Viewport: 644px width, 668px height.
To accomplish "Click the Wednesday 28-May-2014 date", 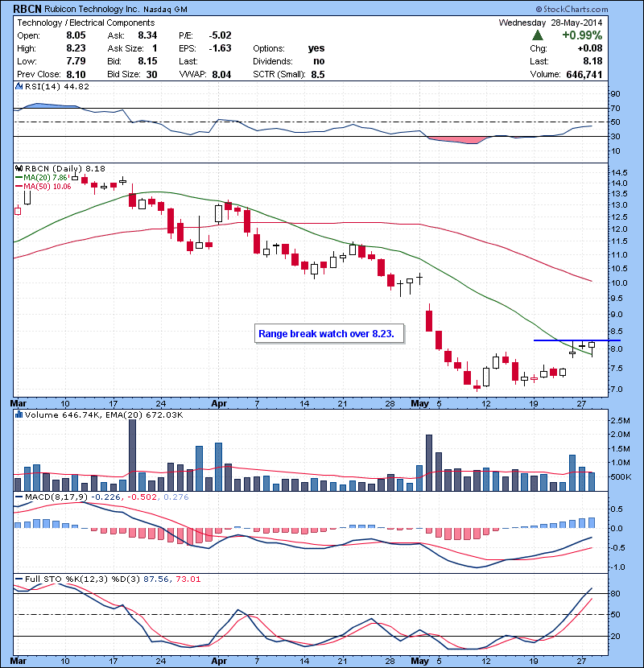I will coord(551,23).
